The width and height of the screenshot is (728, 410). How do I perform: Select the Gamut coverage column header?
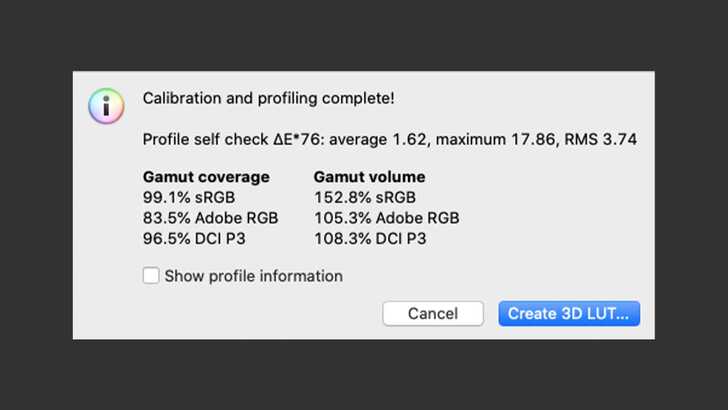[206, 177]
